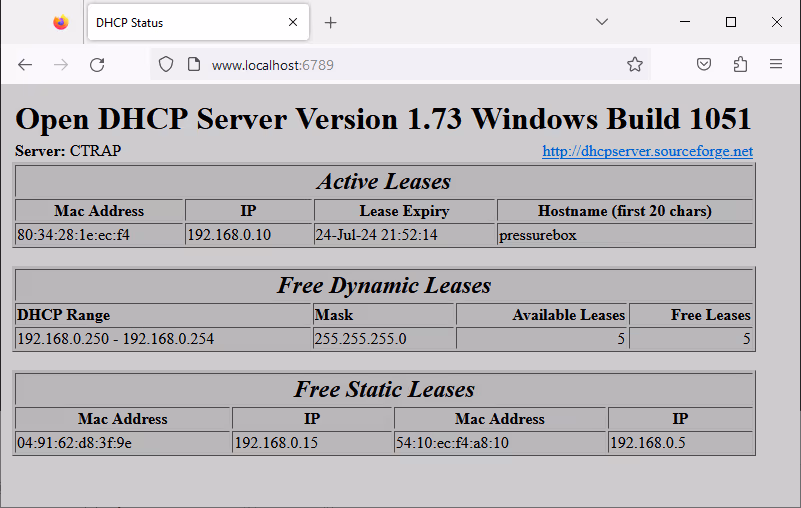
Task: Select the MAC address 80:34:28:1e:ec:f4
Action: click(x=74, y=235)
